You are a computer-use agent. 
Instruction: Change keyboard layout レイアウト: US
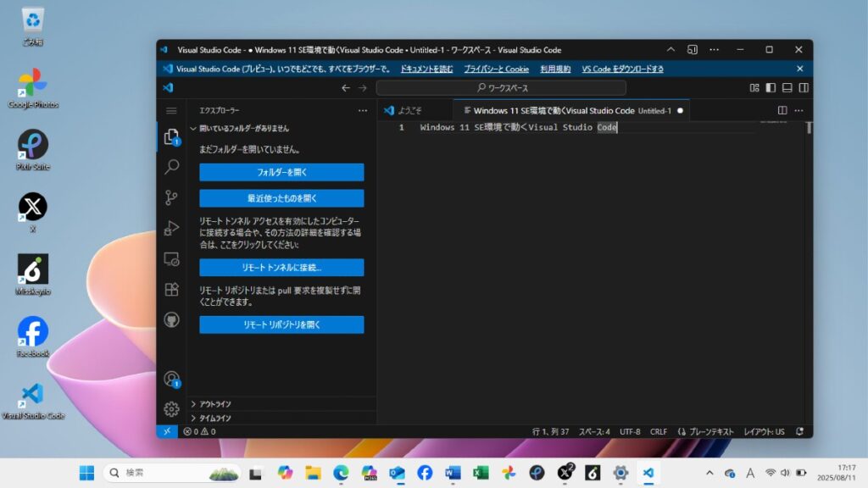[764, 431]
